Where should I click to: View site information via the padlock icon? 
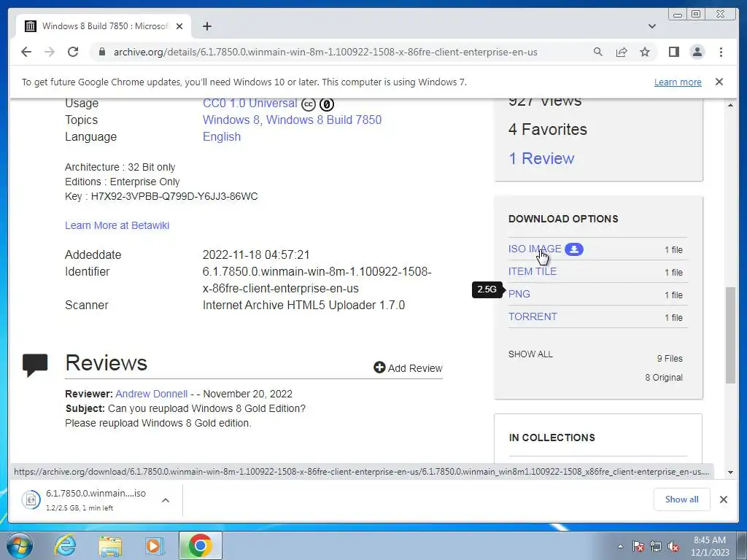[101, 52]
